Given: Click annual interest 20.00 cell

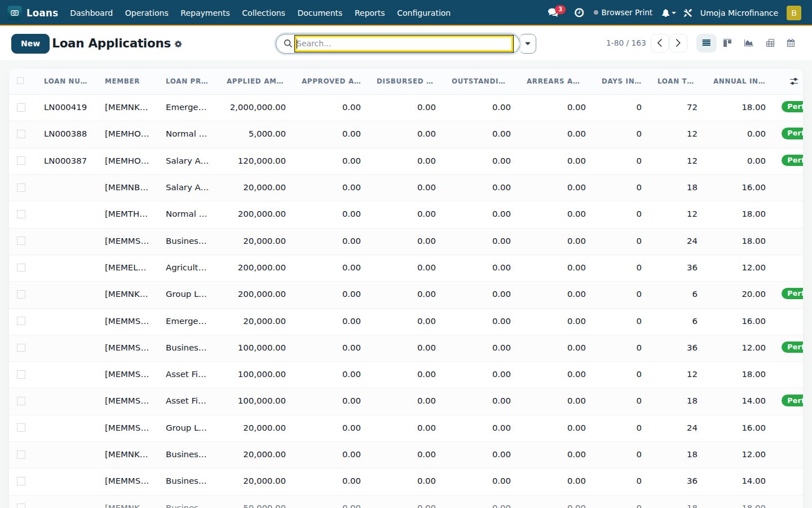Looking at the screenshot, I should click(x=753, y=294).
